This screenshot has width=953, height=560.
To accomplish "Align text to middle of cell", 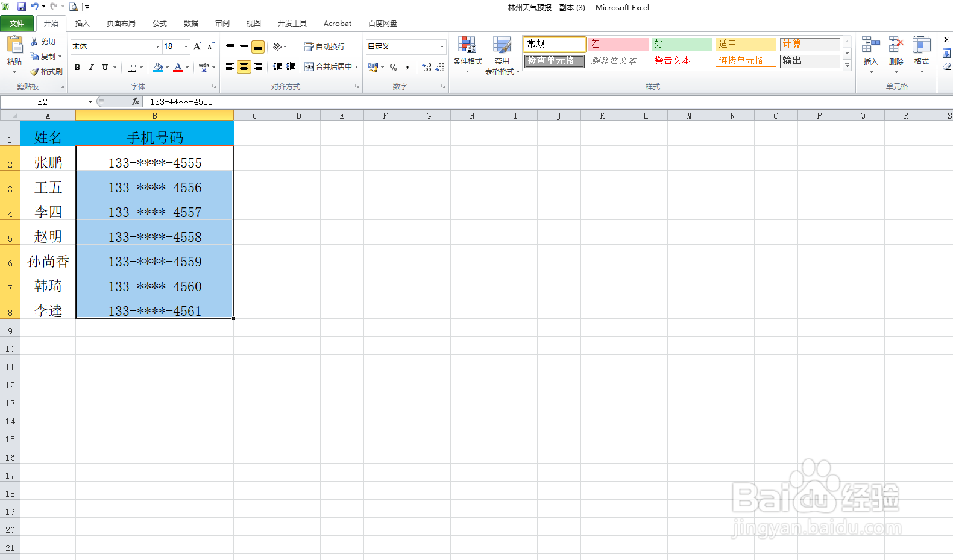I will 244,46.
